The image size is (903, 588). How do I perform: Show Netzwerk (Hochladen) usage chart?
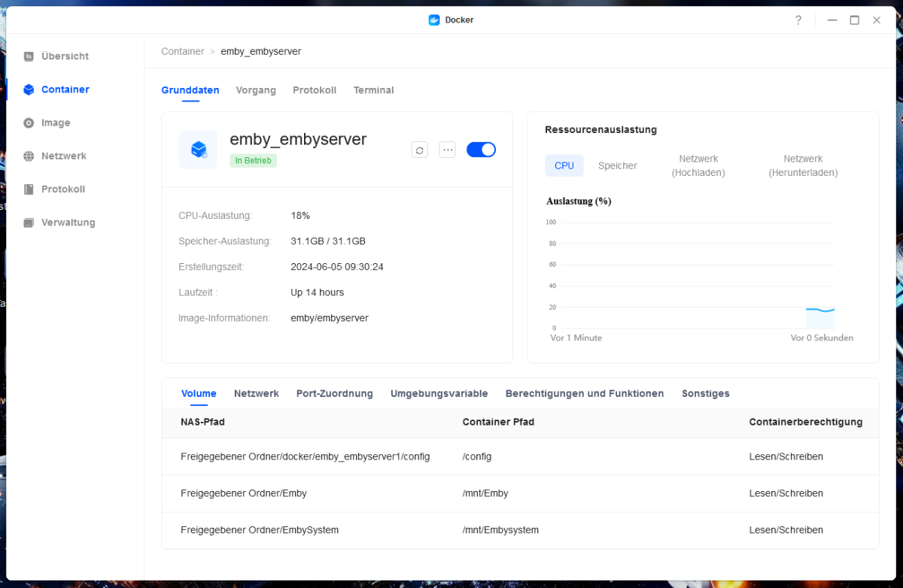coord(698,165)
